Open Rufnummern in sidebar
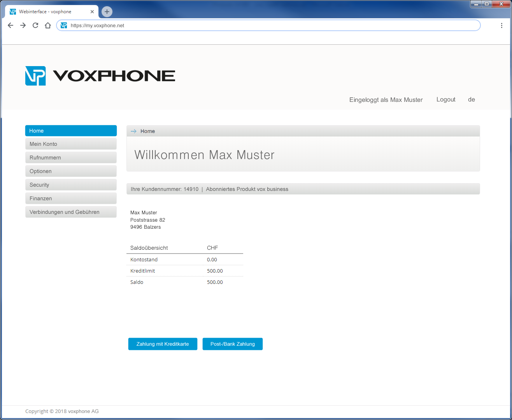 click(x=71, y=157)
